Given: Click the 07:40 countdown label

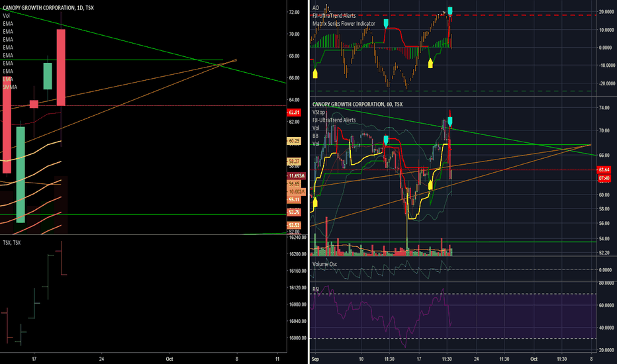Looking at the screenshot, I should pyautogui.click(x=604, y=178).
